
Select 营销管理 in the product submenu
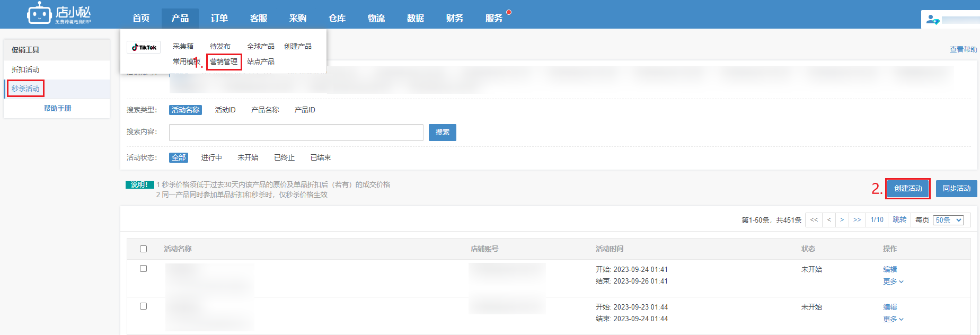click(x=224, y=62)
